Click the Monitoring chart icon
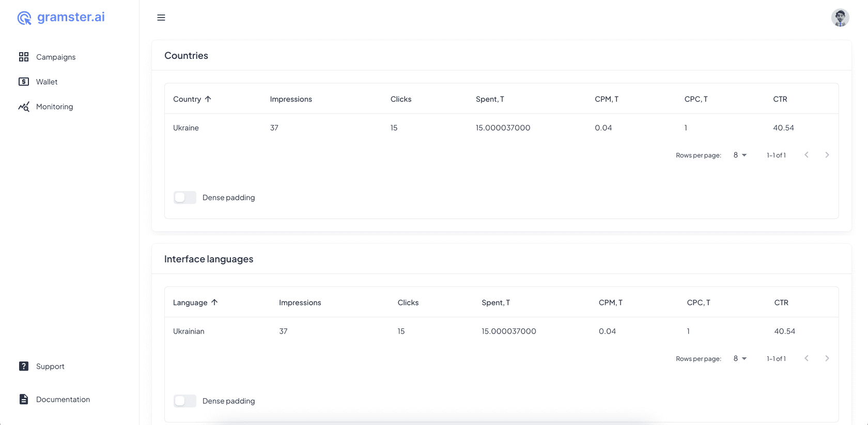This screenshot has width=868, height=425. (x=24, y=106)
